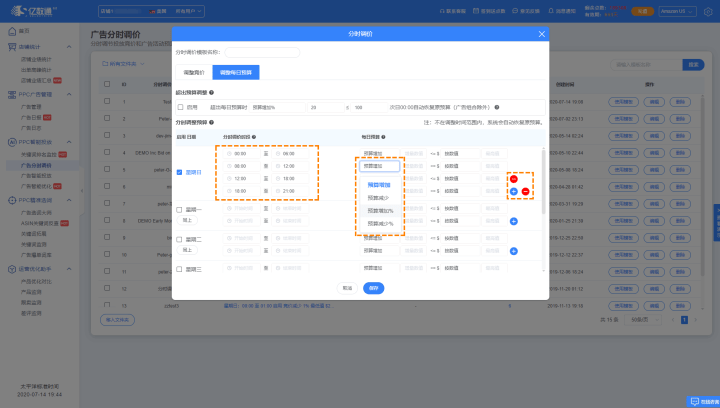Enable the 启用 checkbox for over-budget adjustment
Viewport: 720px width, 408px height.
coord(180,107)
